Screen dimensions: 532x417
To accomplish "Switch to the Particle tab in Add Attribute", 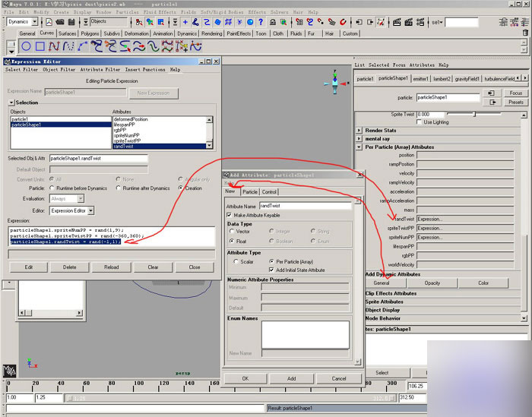I will [250, 192].
